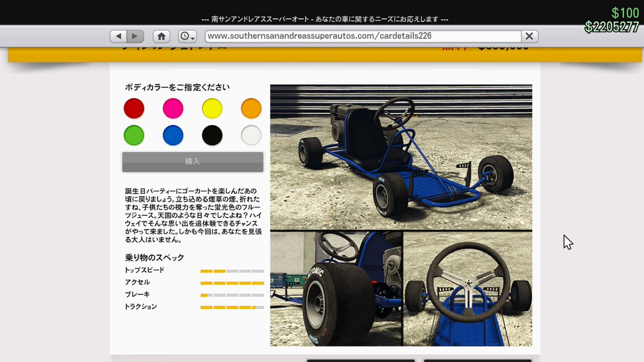Select the black body color swatch

pyautogui.click(x=212, y=135)
